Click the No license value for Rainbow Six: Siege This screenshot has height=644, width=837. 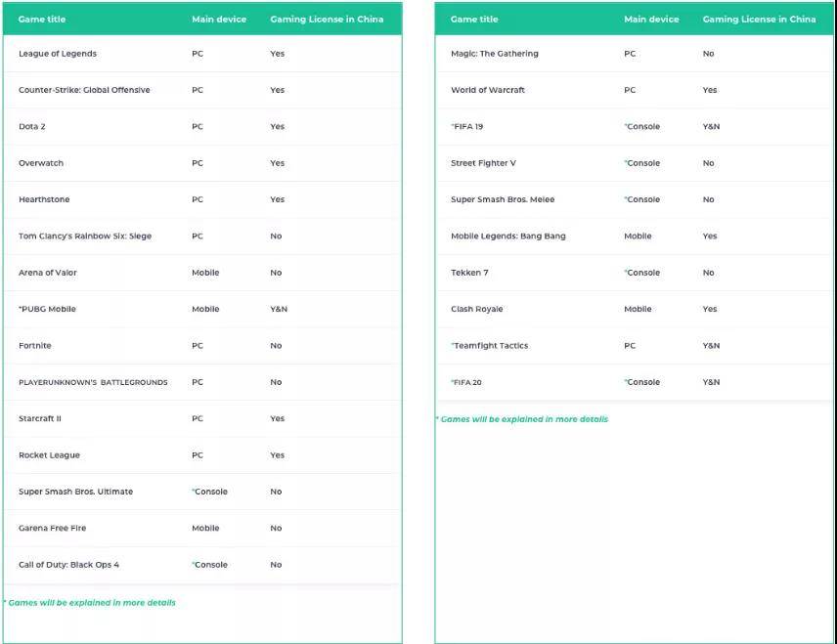click(276, 236)
